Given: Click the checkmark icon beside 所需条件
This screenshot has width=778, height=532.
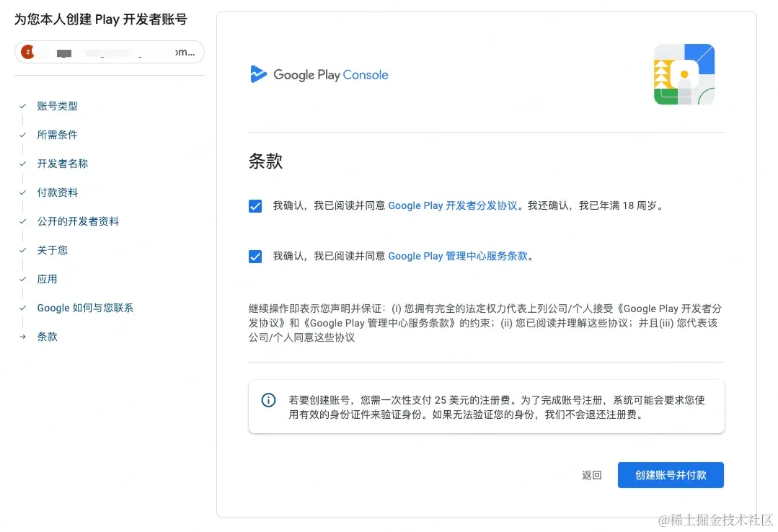Looking at the screenshot, I should click(23, 135).
